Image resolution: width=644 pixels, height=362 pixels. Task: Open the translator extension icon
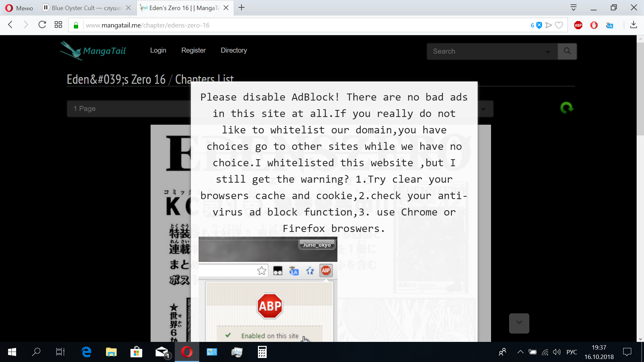pos(610,25)
